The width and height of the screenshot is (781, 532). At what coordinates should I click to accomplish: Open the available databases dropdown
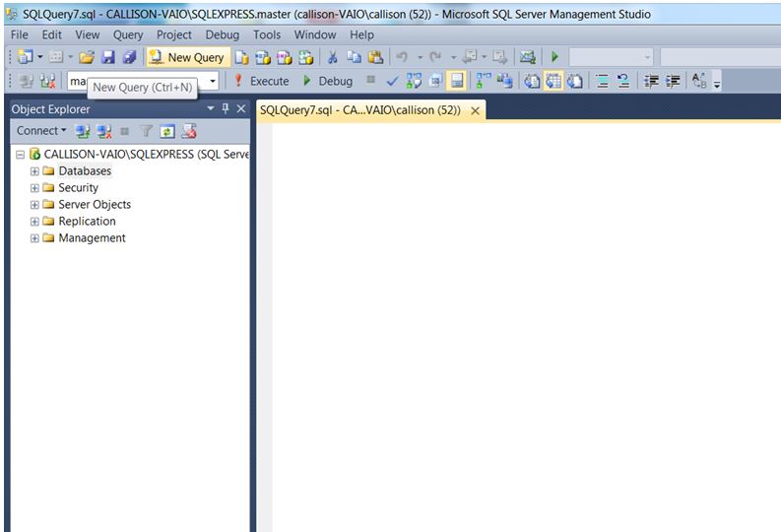pyautogui.click(x=213, y=81)
